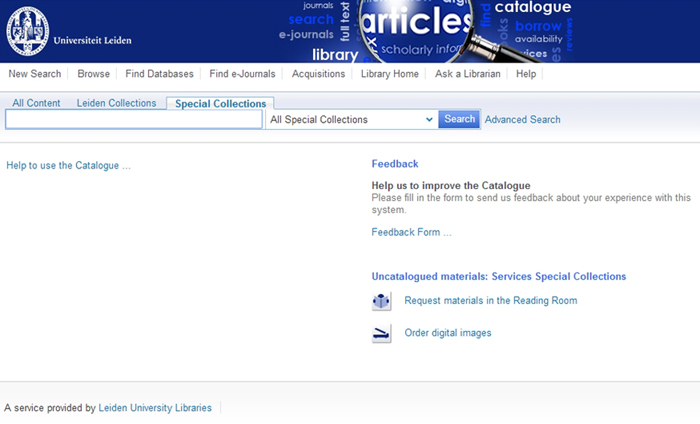Click the blue Search button
This screenshot has width=700, height=424.
pos(459,119)
